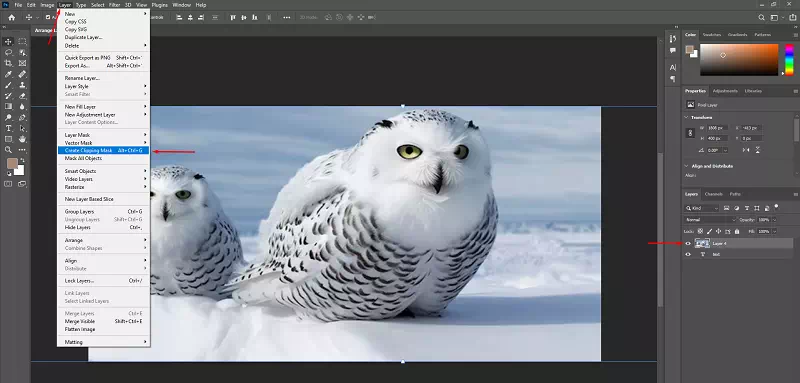The height and width of the screenshot is (383, 800).
Task: Select the Blur tool
Action: 22,106
